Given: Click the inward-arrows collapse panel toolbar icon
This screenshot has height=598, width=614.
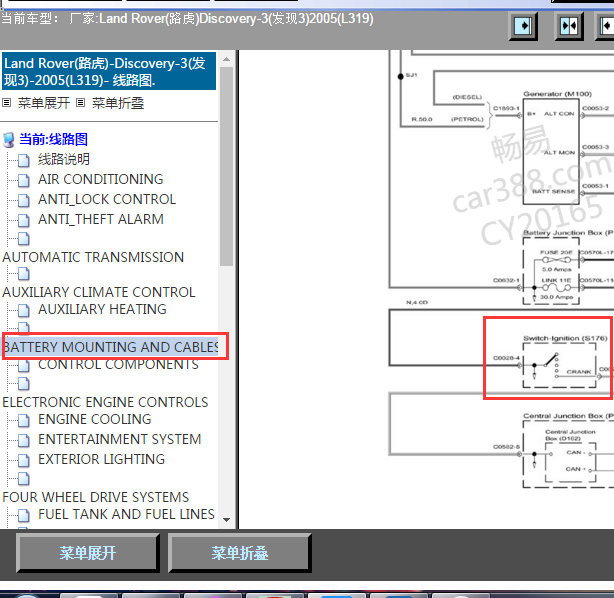Looking at the screenshot, I should coord(569,26).
